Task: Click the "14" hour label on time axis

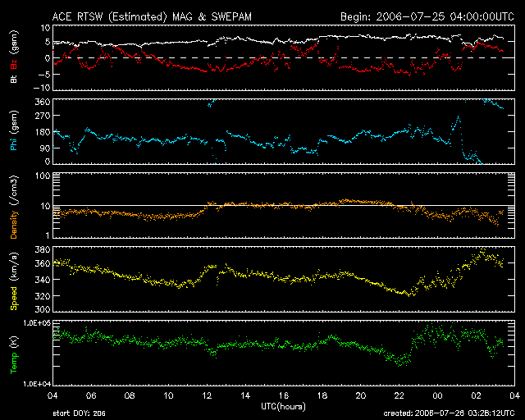Action: click(x=245, y=395)
